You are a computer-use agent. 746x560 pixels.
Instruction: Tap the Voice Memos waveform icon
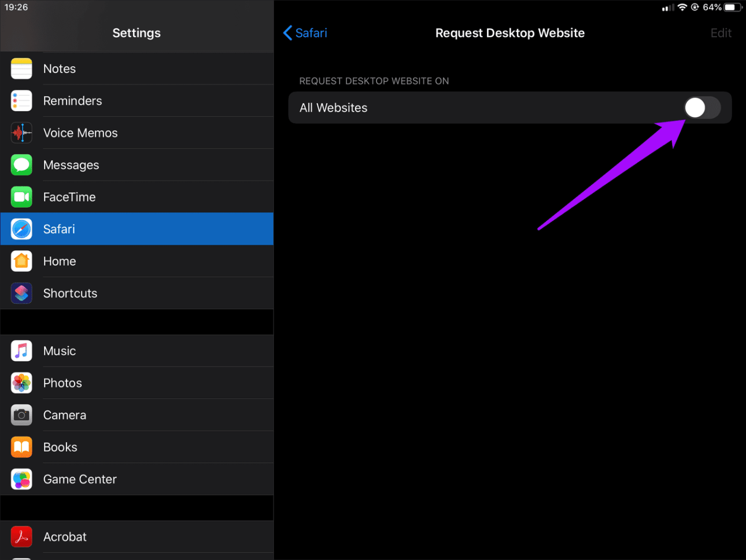[21, 133]
